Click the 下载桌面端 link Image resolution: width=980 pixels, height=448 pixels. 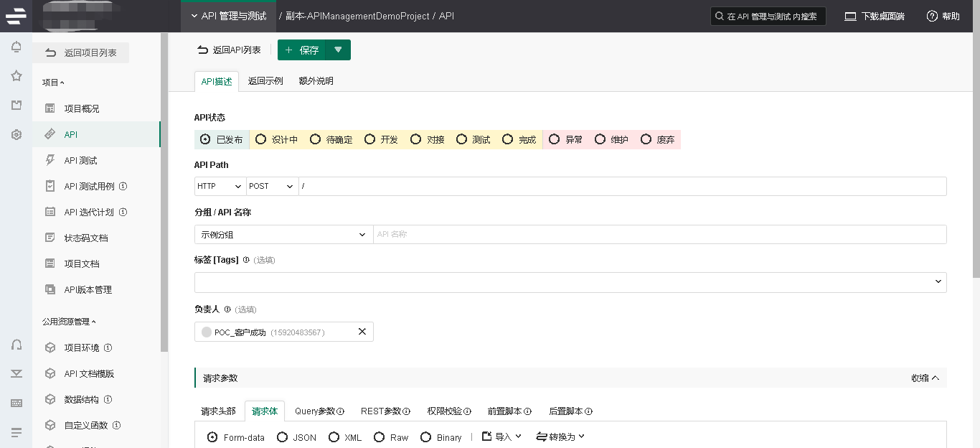[874, 16]
